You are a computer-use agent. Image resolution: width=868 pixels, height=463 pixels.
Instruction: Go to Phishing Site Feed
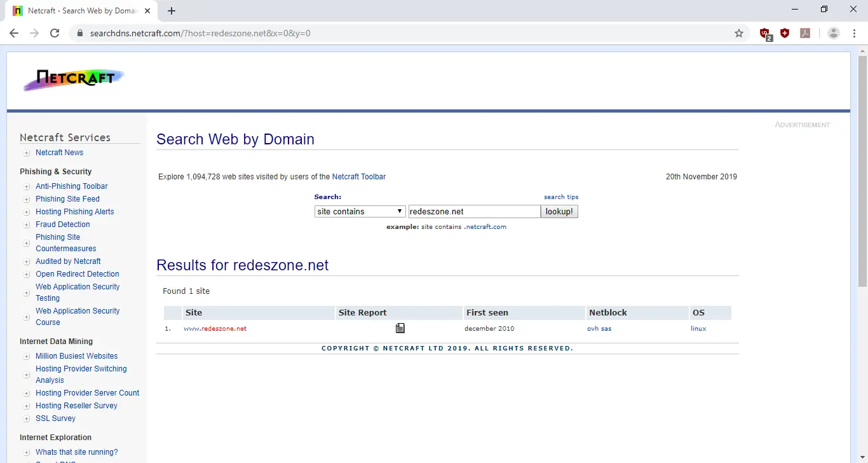[67, 199]
